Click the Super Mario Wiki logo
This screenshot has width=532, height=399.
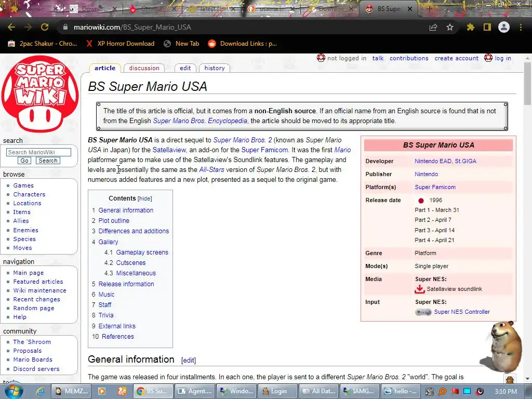39,94
